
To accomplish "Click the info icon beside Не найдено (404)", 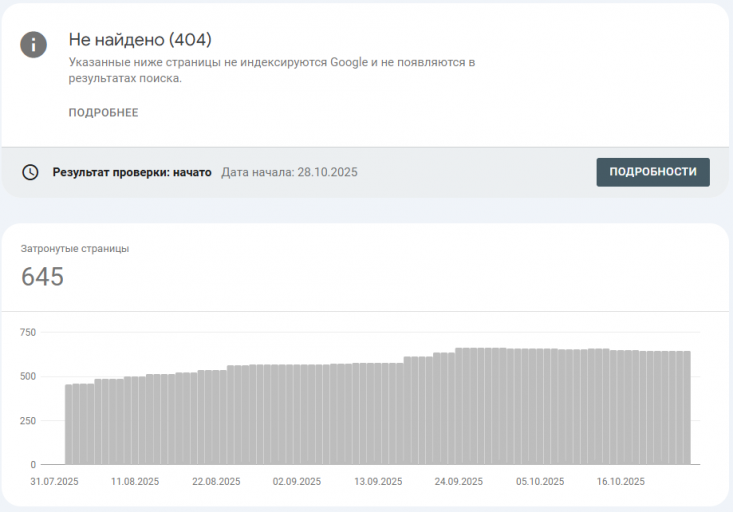I will (x=33, y=45).
